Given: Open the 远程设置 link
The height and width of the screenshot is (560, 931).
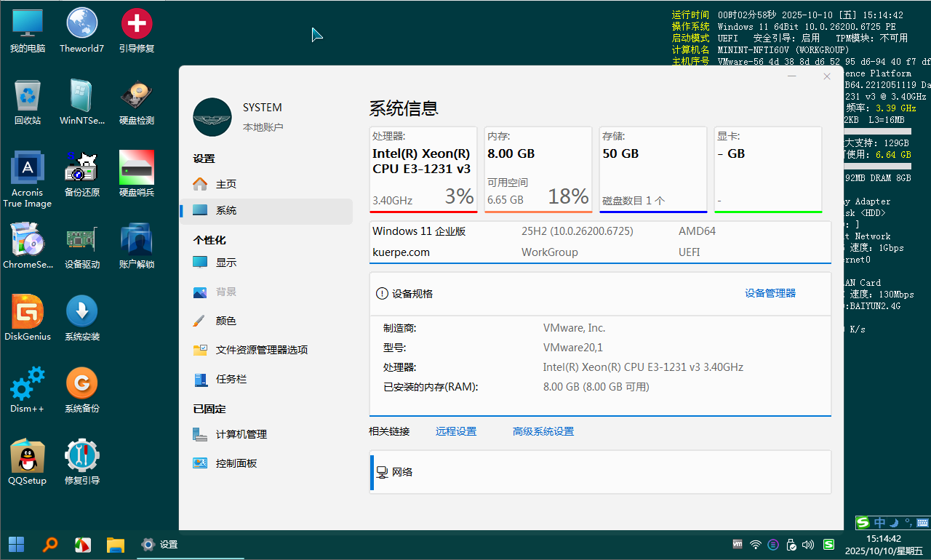Looking at the screenshot, I should [x=456, y=431].
